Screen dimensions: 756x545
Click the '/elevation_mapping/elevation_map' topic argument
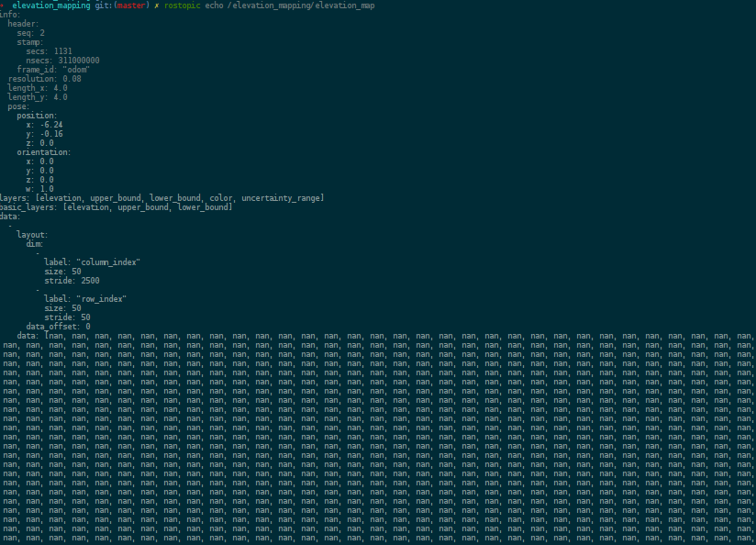pyautogui.click(x=301, y=6)
